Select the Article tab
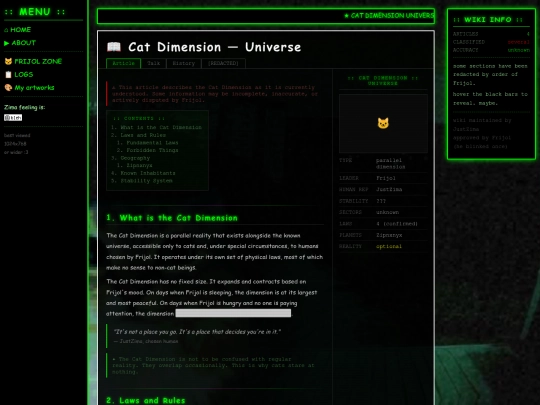The image size is (540, 405). click(123, 63)
